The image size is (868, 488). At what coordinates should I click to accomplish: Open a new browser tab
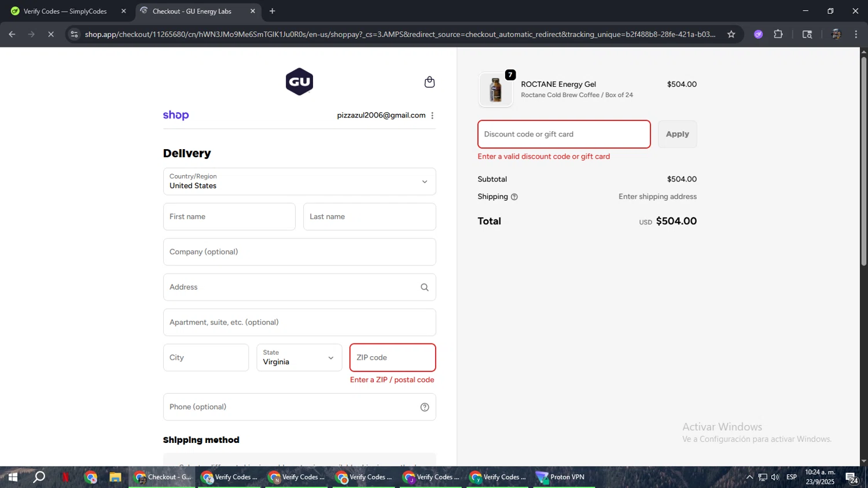(x=272, y=11)
